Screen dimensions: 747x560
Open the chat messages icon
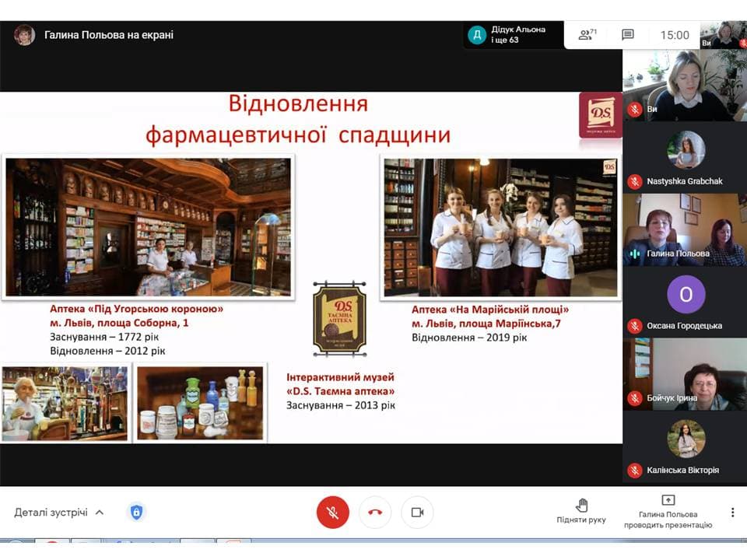click(628, 34)
